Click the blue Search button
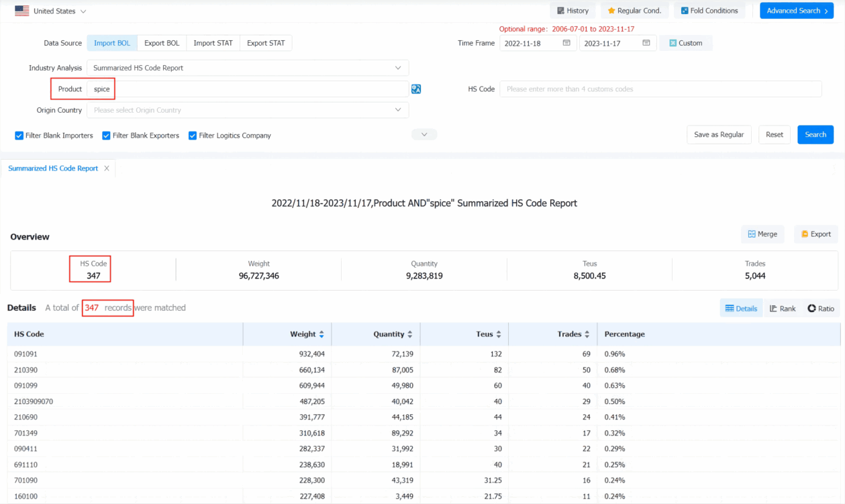845x504 pixels. pos(815,135)
